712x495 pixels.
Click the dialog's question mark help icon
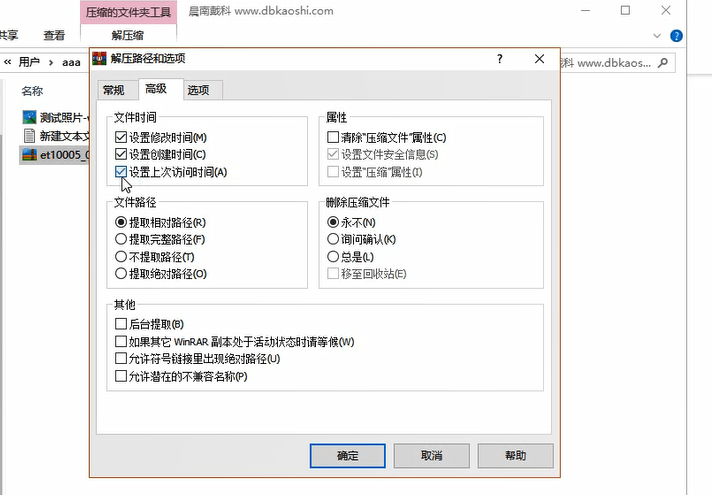pos(500,59)
